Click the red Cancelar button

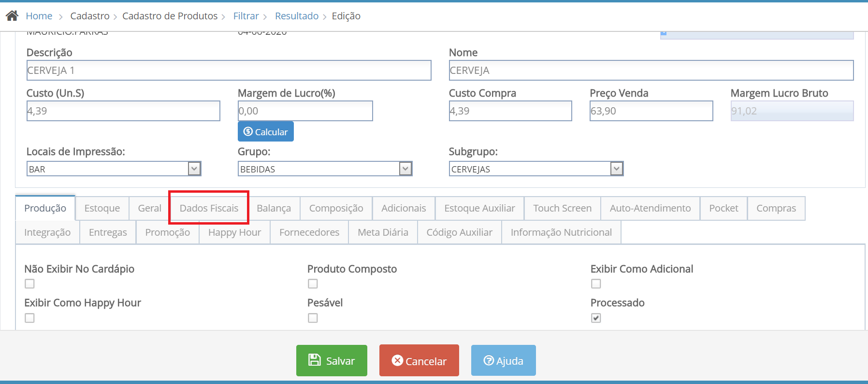[419, 360]
